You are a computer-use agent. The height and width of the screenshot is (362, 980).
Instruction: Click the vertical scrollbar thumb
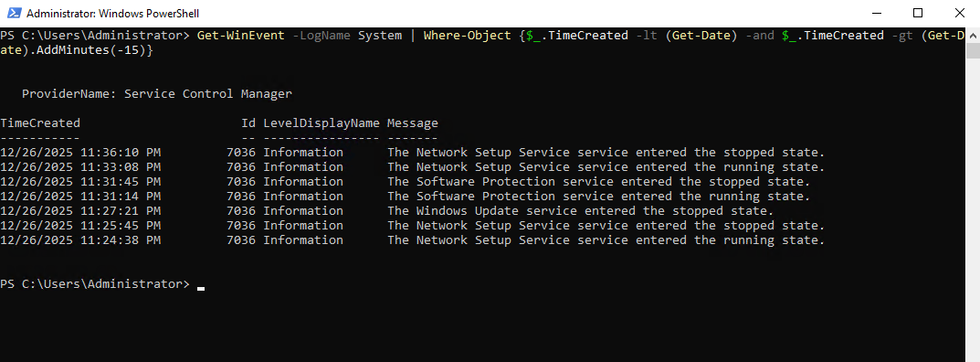[x=973, y=50]
